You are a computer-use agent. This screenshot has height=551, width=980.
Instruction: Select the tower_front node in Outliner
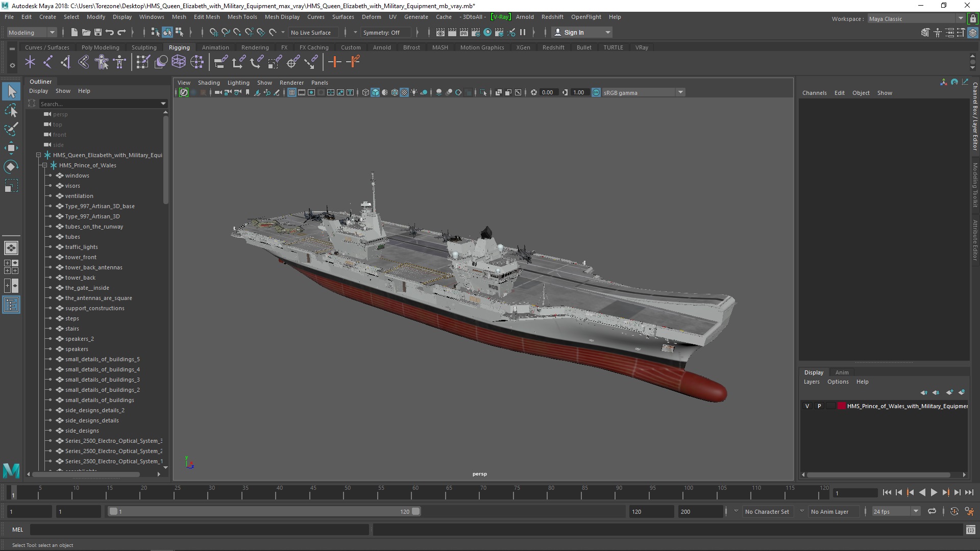point(81,257)
